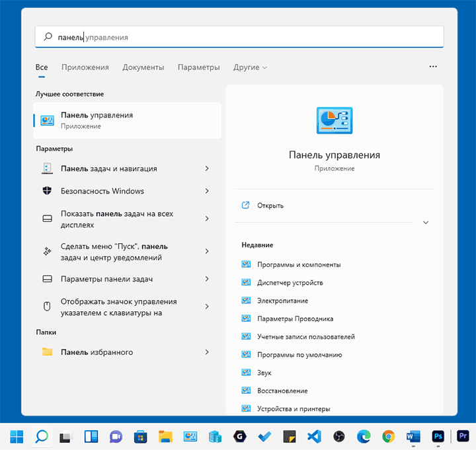
Task: Expand arrow for Параметры панели задач
Action: tap(207, 279)
